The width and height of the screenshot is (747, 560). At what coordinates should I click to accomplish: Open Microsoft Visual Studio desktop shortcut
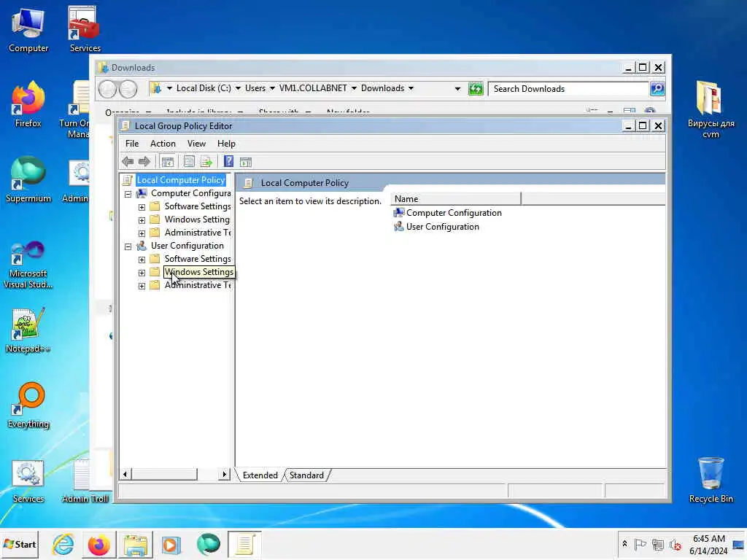tap(28, 265)
